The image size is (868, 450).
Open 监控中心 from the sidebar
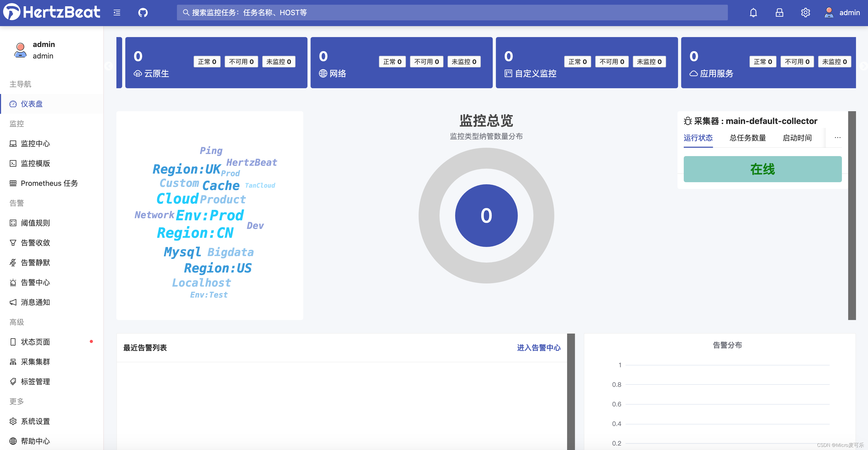(x=35, y=144)
